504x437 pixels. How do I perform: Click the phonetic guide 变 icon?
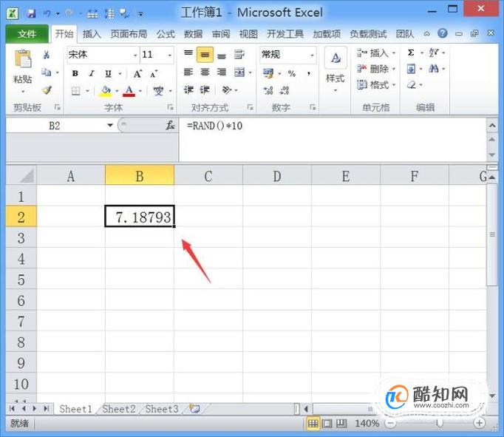[x=158, y=91]
